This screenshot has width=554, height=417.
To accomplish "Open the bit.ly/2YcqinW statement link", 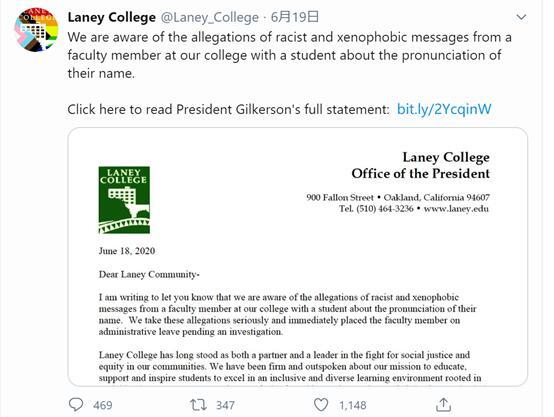I will point(444,109).
